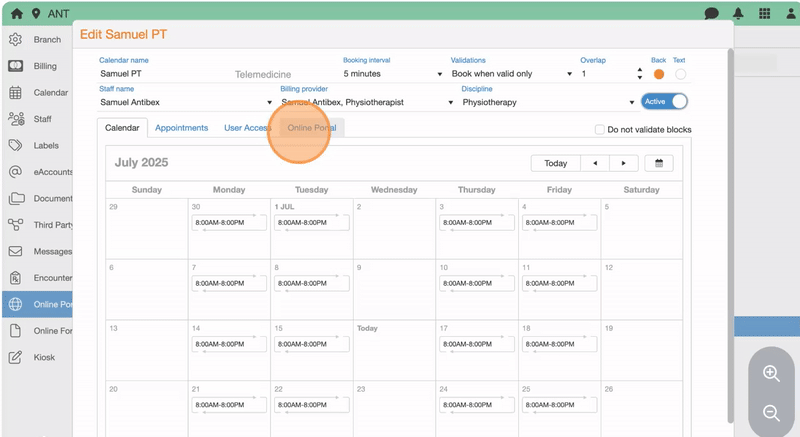
Task: Open the apps grid icon
Action: [765, 14]
